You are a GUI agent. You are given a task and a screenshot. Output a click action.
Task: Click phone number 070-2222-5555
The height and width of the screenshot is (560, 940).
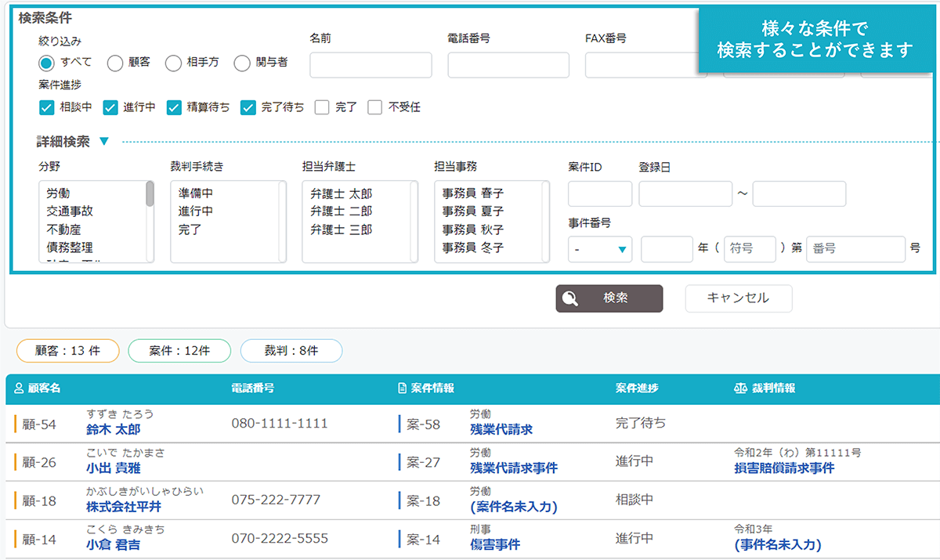click(x=280, y=539)
